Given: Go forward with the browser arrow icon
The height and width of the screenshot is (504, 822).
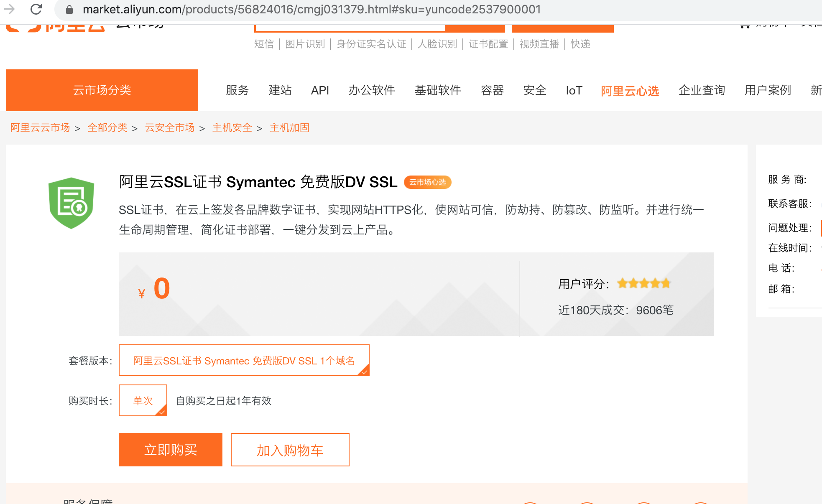Looking at the screenshot, I should pos(9,9).
